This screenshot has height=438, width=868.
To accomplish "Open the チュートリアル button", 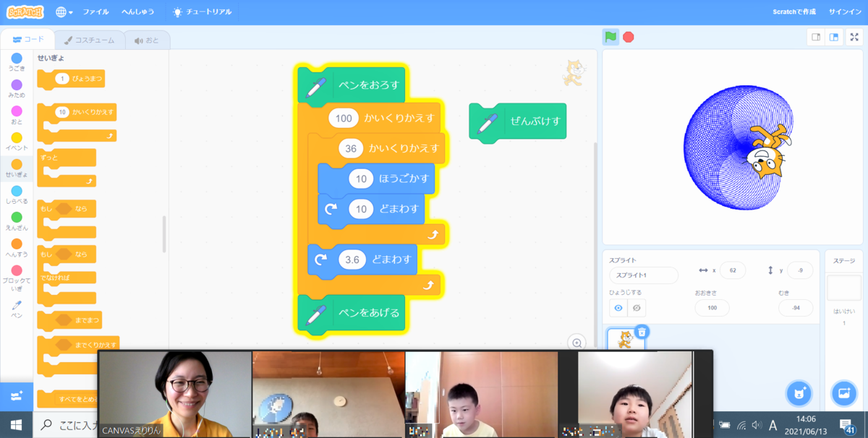I will 203,12.
